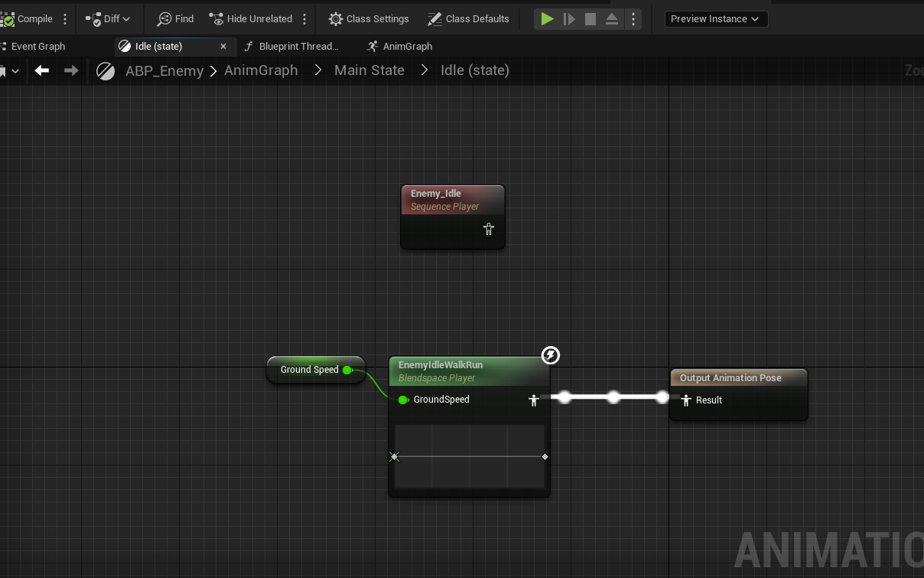Click the green GroundSpeed input pin
This screenshot has height=578, width=924.
(403, 400)
